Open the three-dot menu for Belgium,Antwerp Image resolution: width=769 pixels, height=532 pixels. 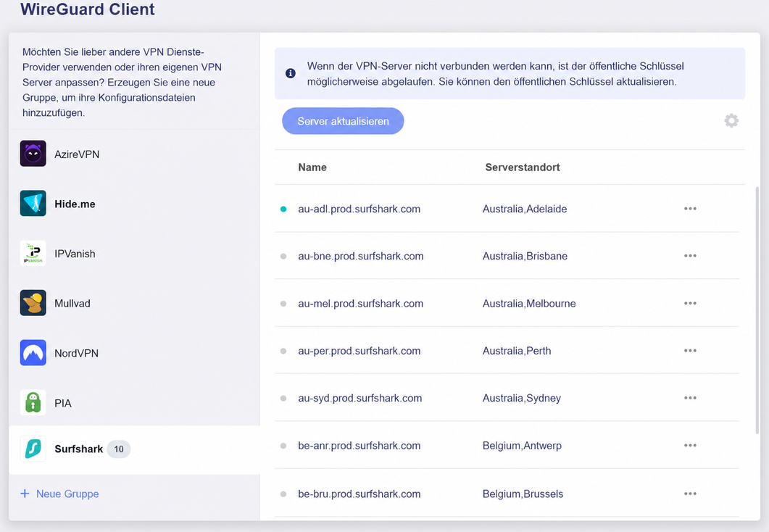(690, 445)
